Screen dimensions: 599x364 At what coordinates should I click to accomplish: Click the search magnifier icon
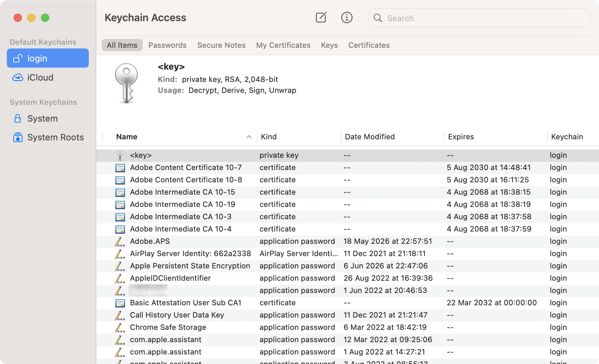click(x=378, y=18)
